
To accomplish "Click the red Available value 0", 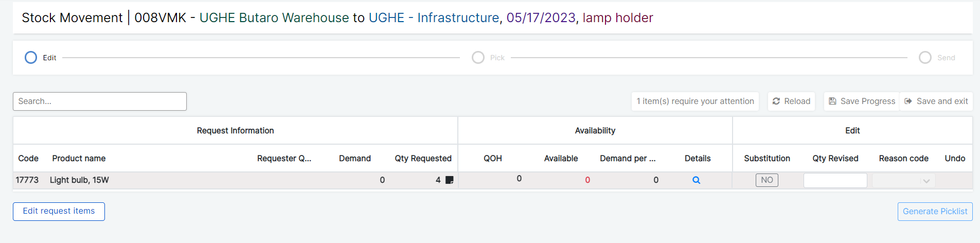I will pos(587,180).
